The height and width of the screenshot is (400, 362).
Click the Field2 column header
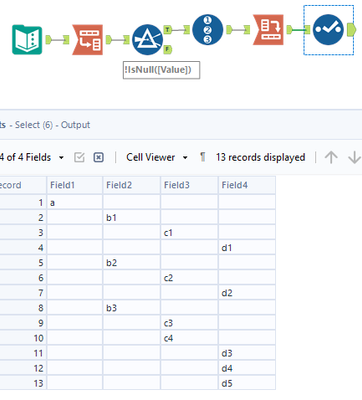[132, 185]
